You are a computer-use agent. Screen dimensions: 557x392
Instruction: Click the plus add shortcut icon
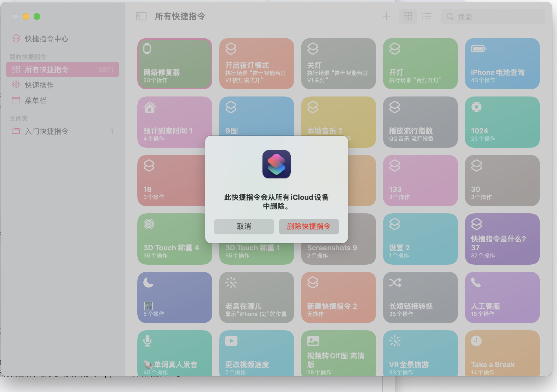386,16
